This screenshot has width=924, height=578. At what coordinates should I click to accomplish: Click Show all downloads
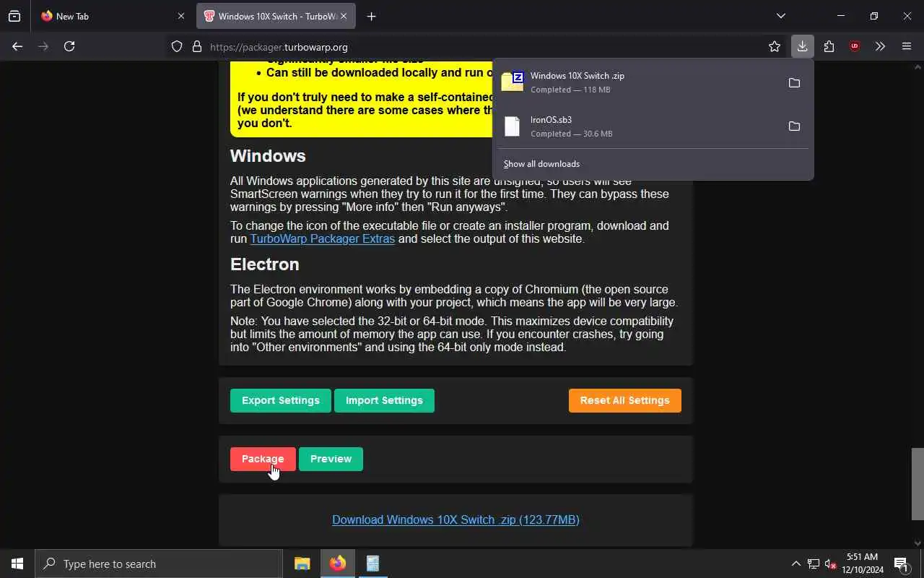click(x=541, y=164)
